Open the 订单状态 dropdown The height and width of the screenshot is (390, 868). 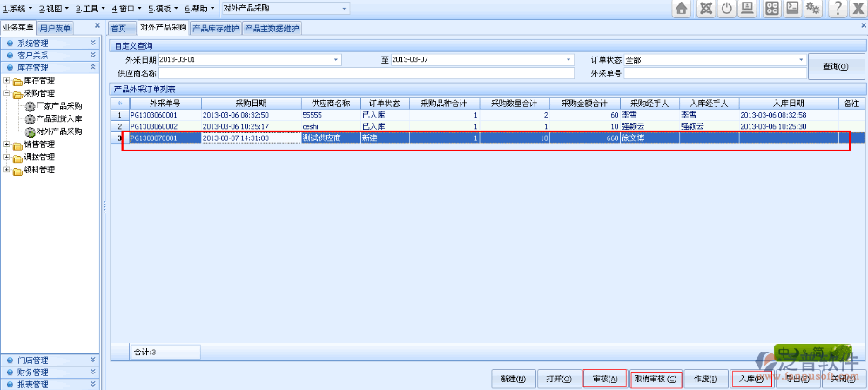click(x=802, y=60)
